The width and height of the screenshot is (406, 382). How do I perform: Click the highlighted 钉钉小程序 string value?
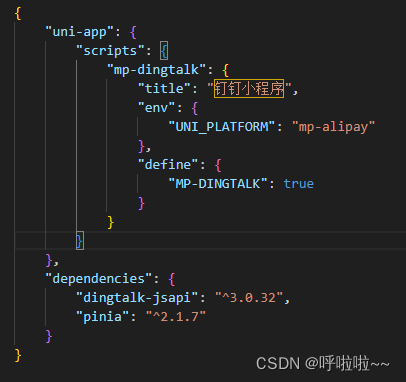click(249, 89)
